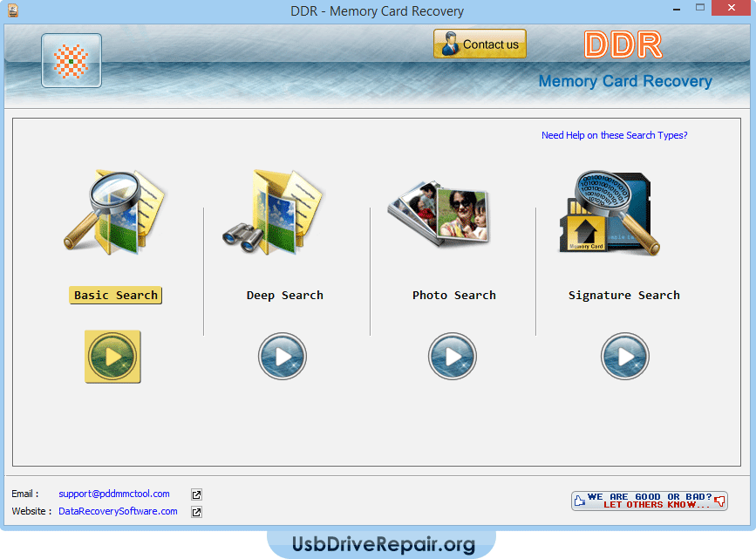The width and height of the screenshot is (756, 559).
Task: Click the DDR orange logo text
Action: pyautogui.click(x=623, y=44)
